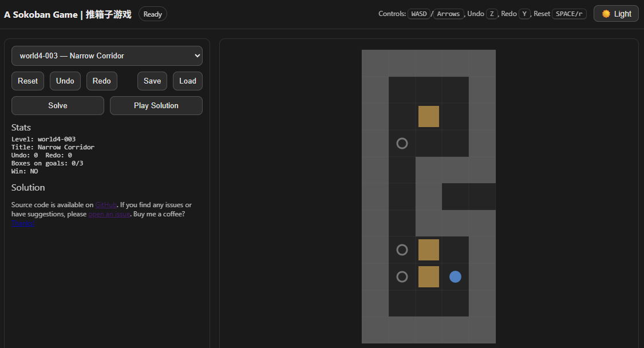
Task: Click the 'Undo: 0 Redo: 0' stat line
Action: 41,155
